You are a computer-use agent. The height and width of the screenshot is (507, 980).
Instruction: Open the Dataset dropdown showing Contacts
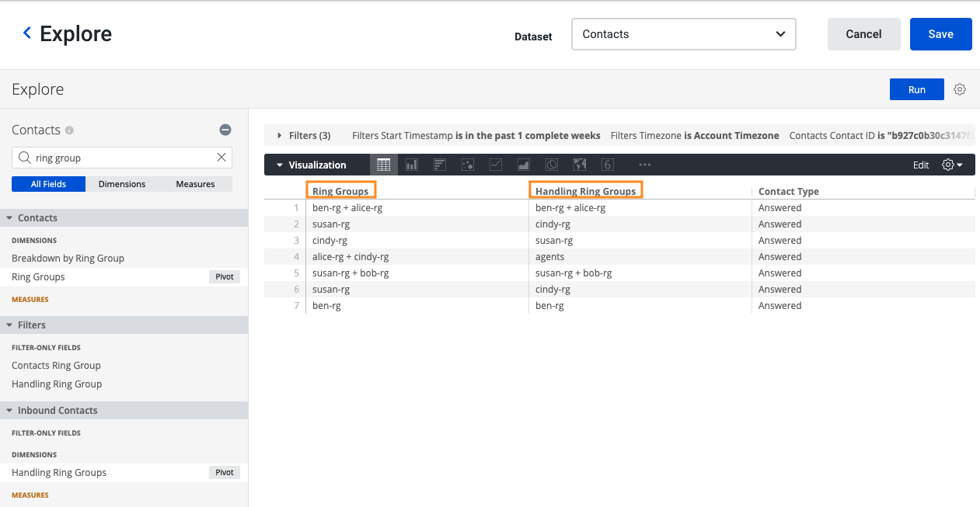[683, 34]
